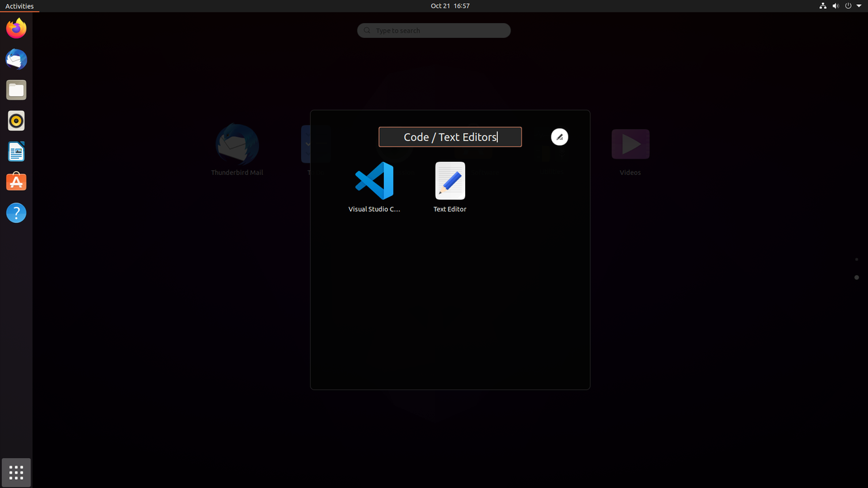Expand the system menu arrow
868x488 pixels.
[859, 5]
